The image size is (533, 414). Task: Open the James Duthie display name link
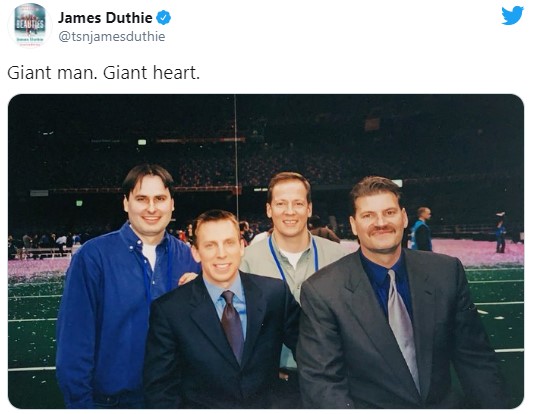(x=105, y=18)
